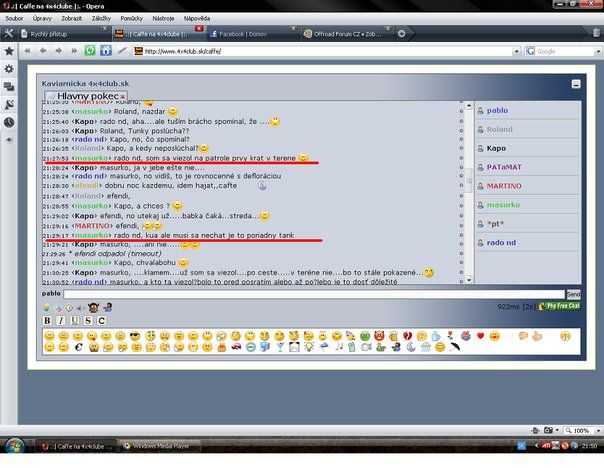Insert the black umbrella emoticon
The image size is (604, 468).
click(x=455, y=347)
